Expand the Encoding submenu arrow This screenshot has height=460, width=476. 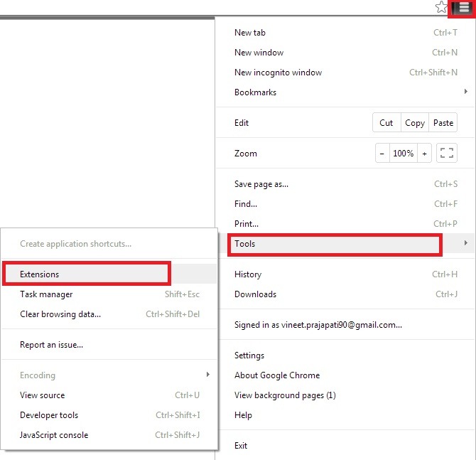coord(207,375)
